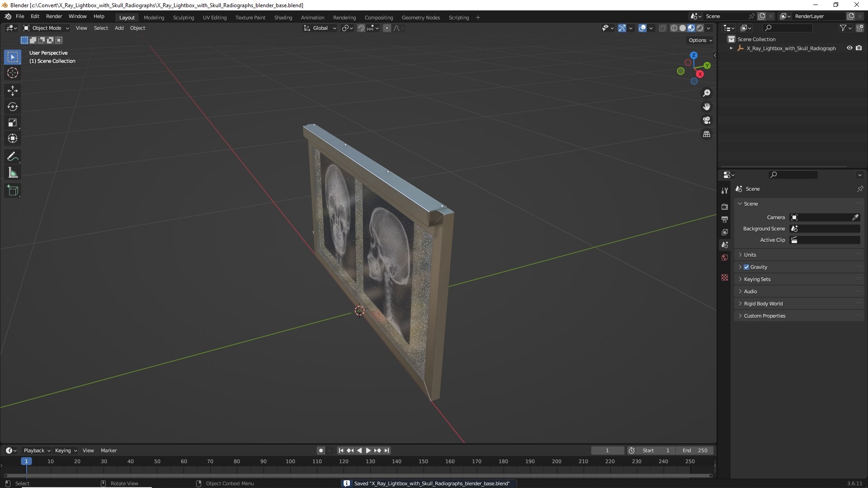Activate the Transform tool
This screenshot has height=488, width=868.
[13, 139]
